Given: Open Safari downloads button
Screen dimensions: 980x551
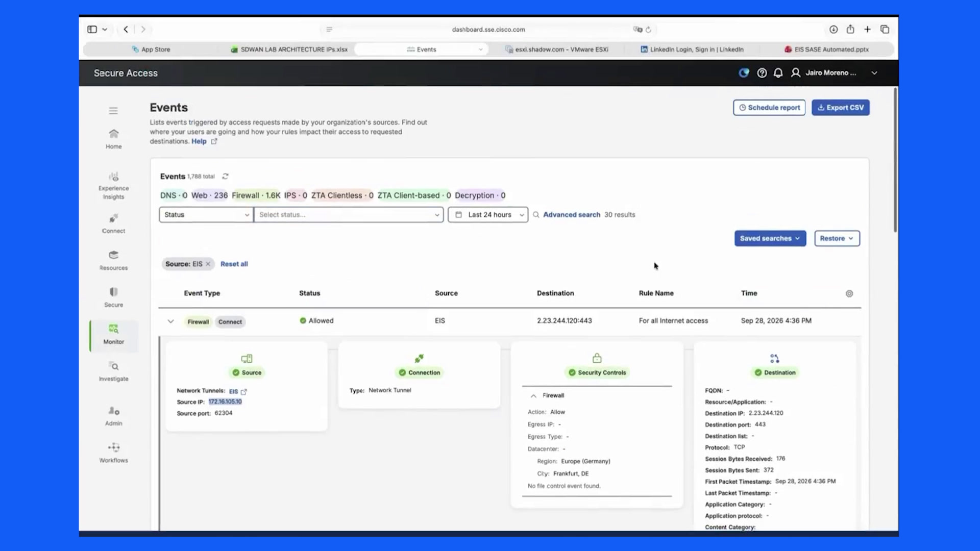Looking at the screenshot, I should click(x=833, y=30).
